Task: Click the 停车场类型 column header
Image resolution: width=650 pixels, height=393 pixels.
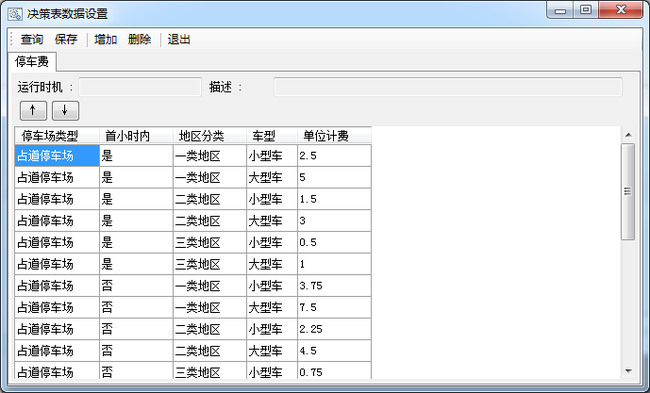Action: tap(57, 136)
